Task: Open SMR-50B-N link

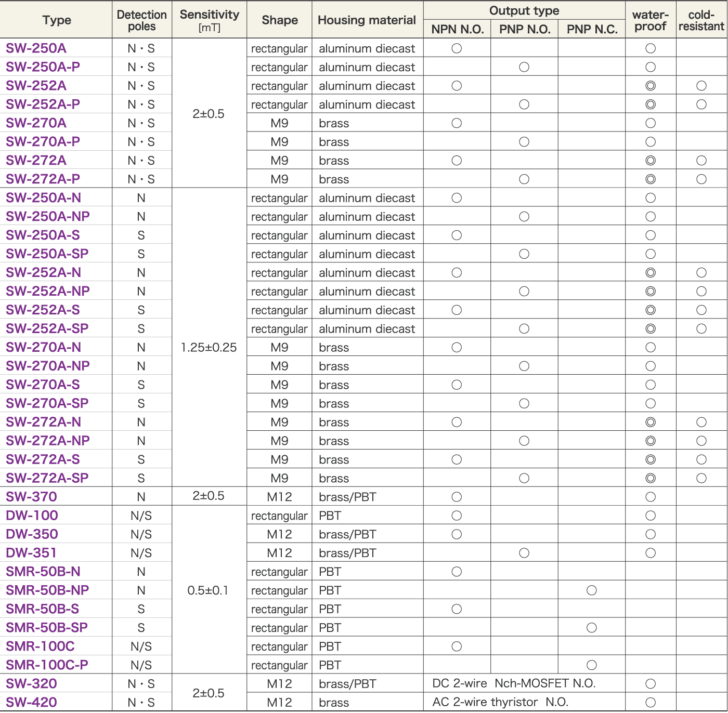Action: [x=43, y=572]
